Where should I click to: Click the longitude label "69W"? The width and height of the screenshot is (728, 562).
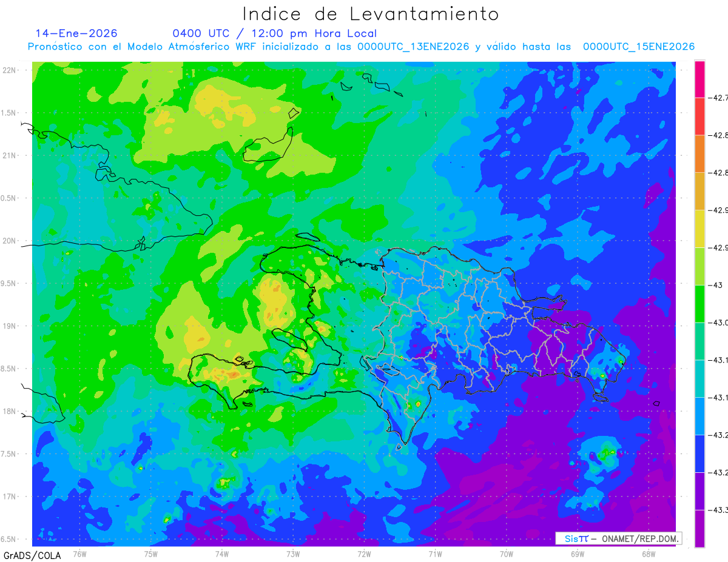point(578,554)
